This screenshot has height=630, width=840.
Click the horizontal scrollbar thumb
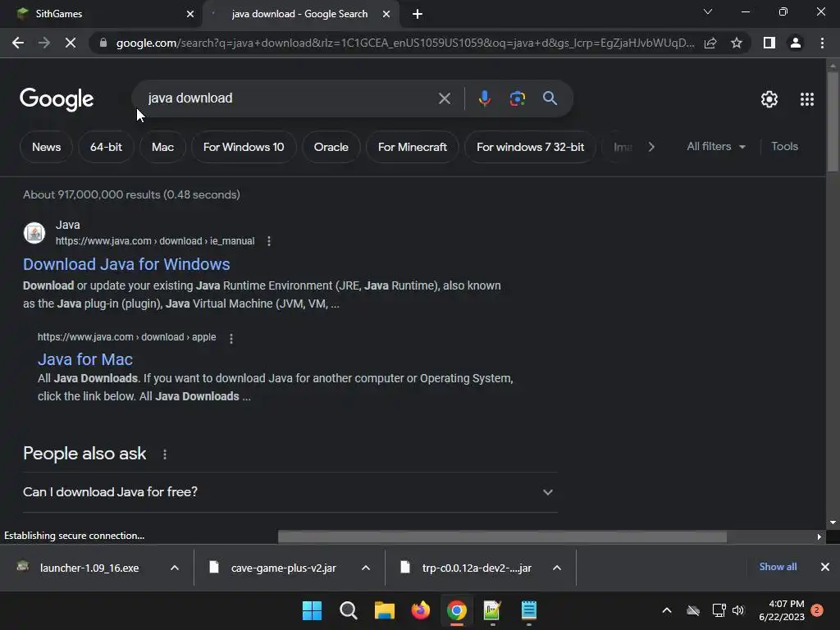pyautogui.click(x=502, y=536)
